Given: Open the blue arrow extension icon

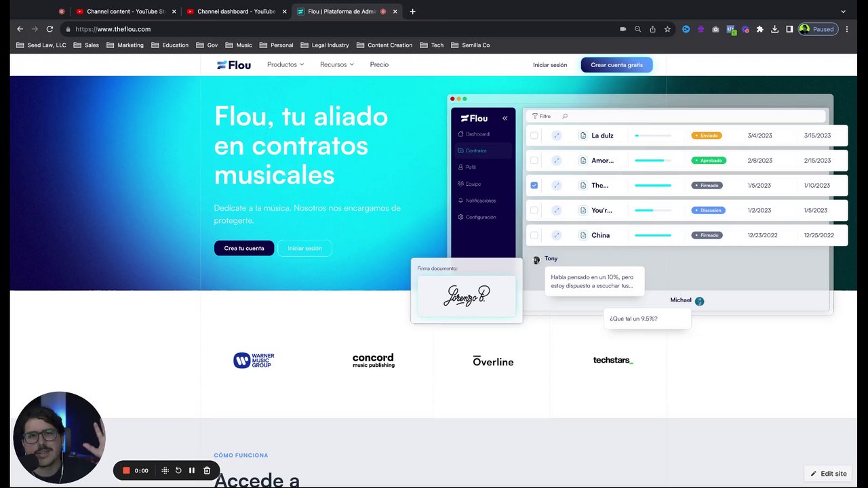Looking at the screenshot, I should point(686,29).
